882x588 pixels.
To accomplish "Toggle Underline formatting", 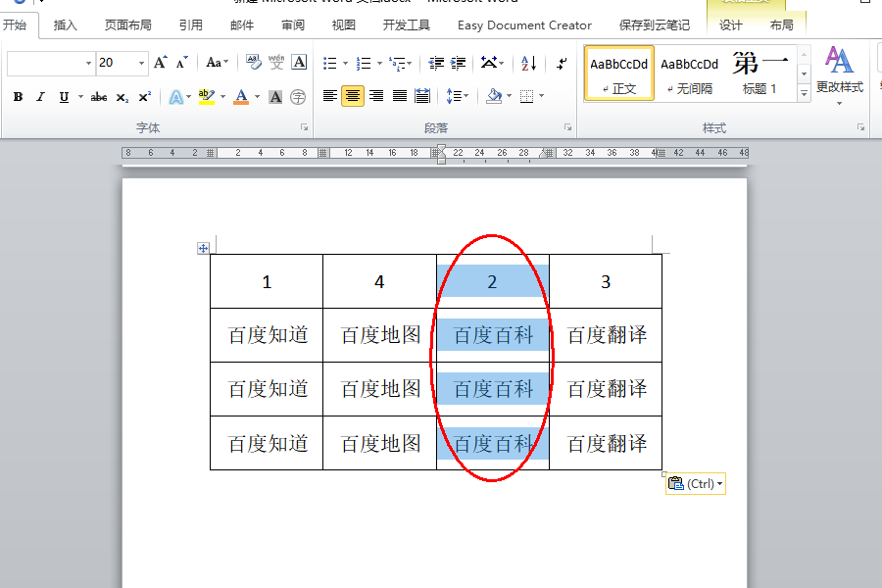I will [x=64, y=97].
